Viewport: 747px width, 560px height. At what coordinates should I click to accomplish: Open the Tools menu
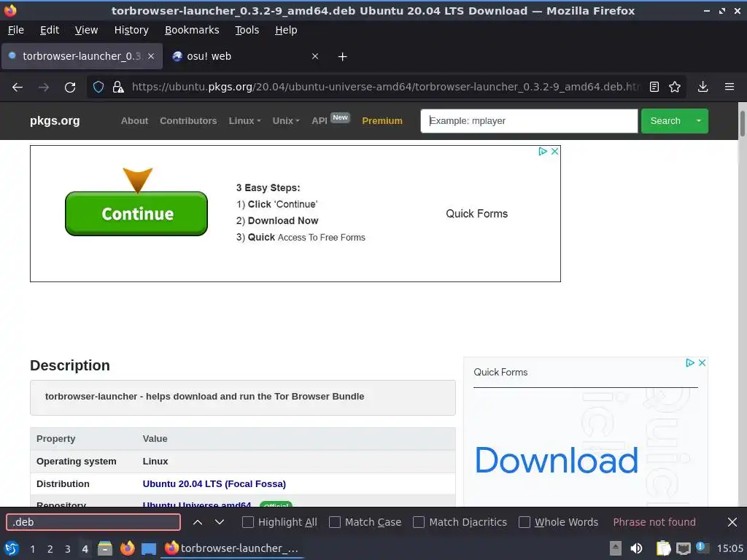pos(247,30)
